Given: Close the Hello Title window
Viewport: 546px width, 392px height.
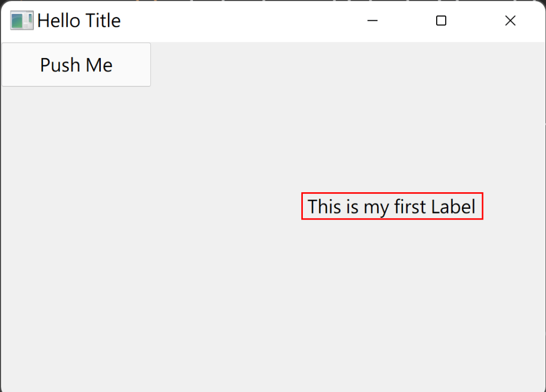Looking at the screenshot, I should 510,21.
